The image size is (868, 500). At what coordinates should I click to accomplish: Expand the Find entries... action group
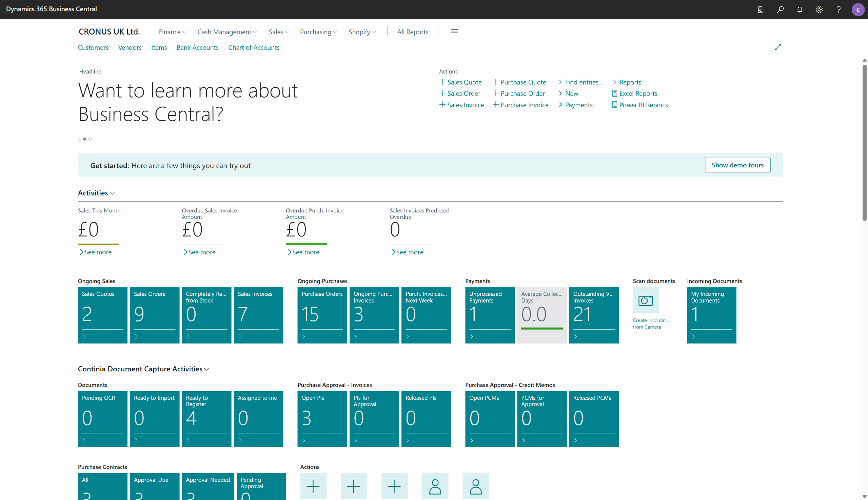[x=580, y=82]
